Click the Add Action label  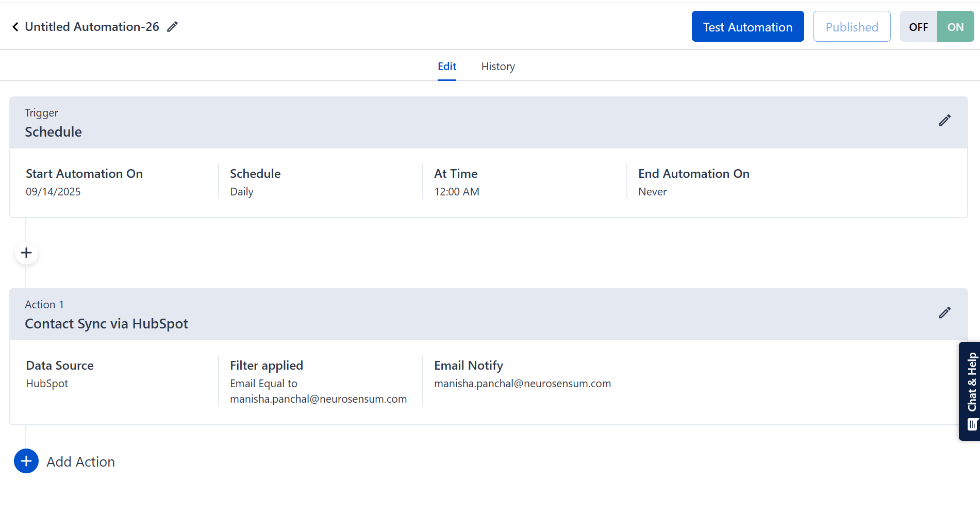point(81,462)
